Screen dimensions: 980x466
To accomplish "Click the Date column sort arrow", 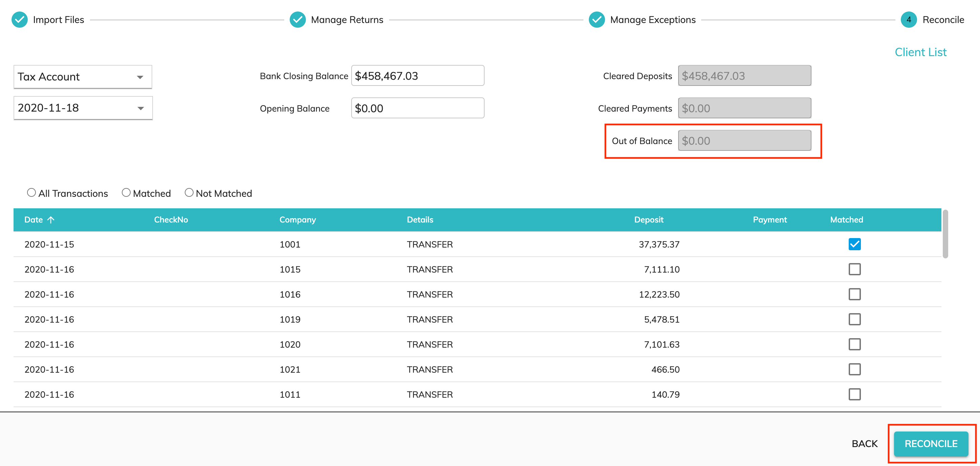I will (51, 220).
